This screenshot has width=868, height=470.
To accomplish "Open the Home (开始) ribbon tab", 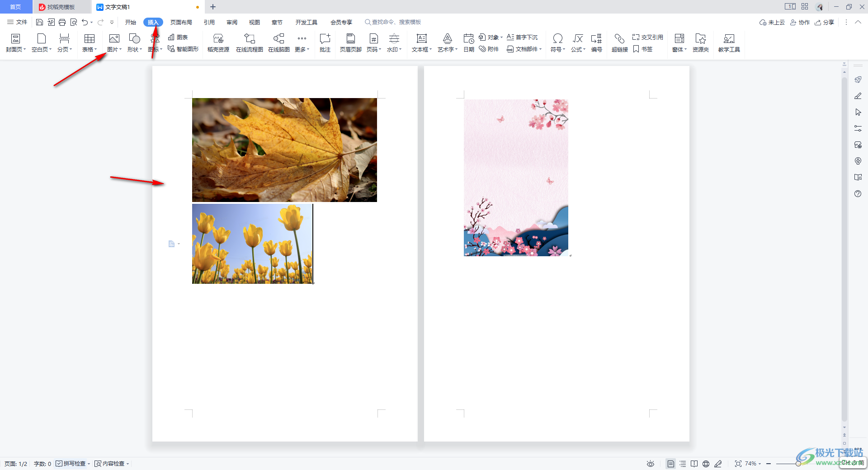I will tap(131, 22).
